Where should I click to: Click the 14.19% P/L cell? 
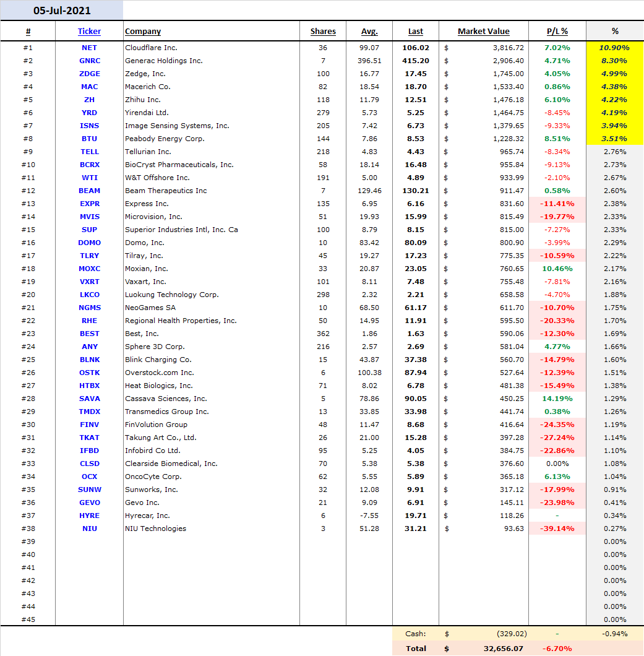tap(557, 399)
